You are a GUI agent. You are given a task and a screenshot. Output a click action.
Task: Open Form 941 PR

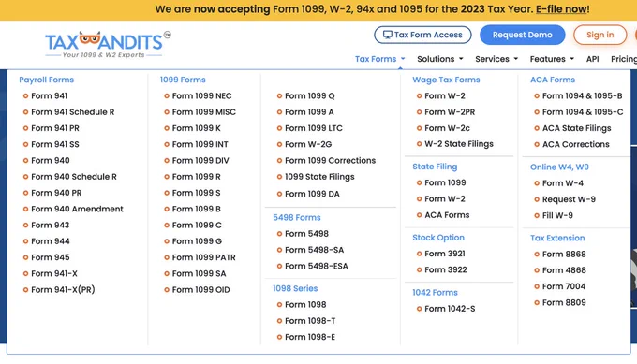click(x=55, y=128)
